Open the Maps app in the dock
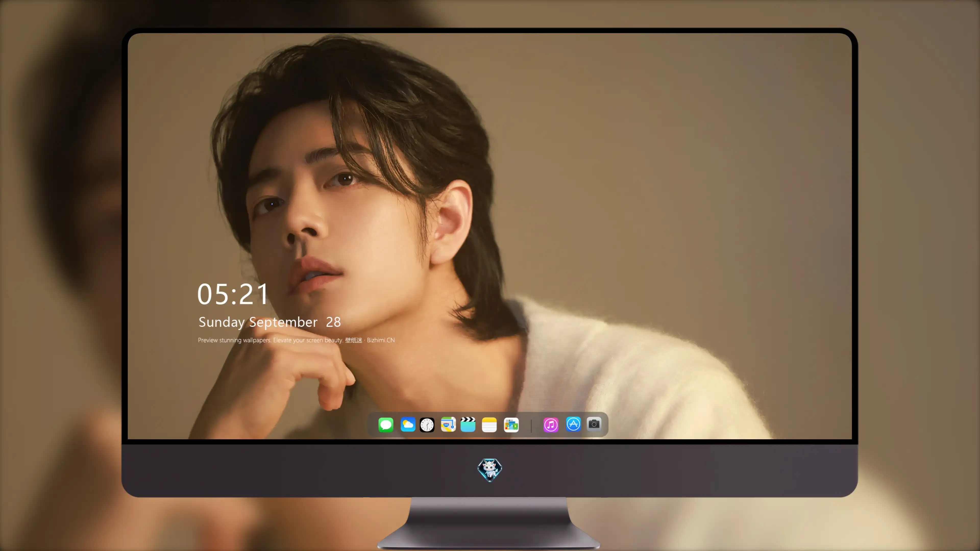The image size is (980, 551). 448,424
